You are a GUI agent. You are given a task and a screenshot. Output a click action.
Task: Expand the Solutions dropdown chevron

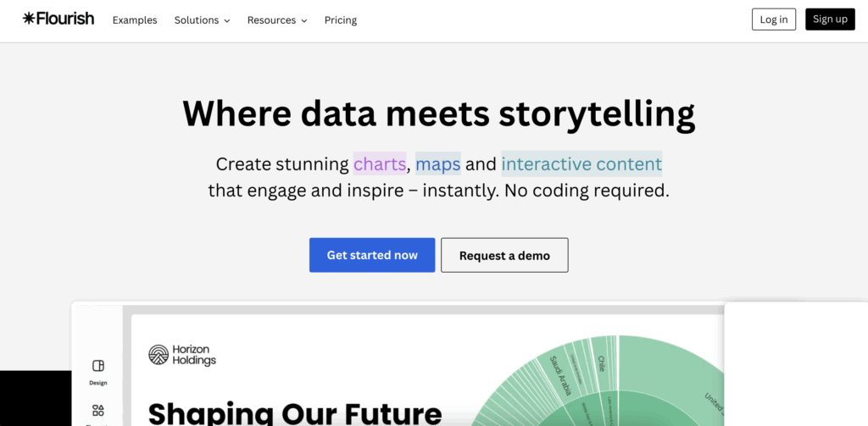(227, 20)
